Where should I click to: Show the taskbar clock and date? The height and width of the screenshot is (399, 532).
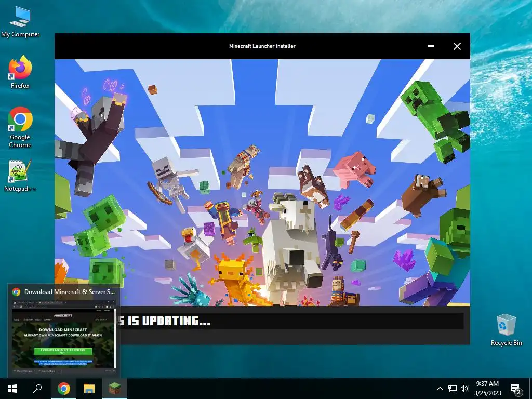tap(487, 389)
